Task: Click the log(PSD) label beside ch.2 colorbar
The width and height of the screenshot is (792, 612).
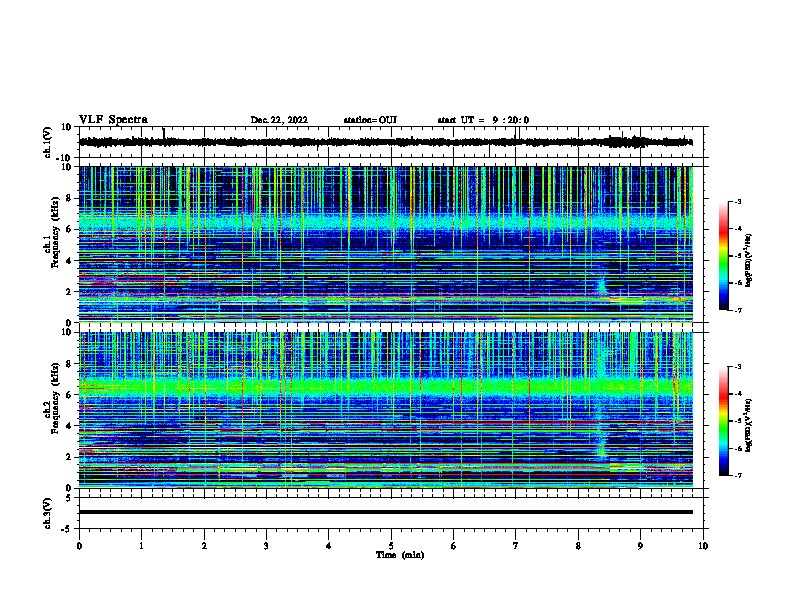Action: click(749, 425)
